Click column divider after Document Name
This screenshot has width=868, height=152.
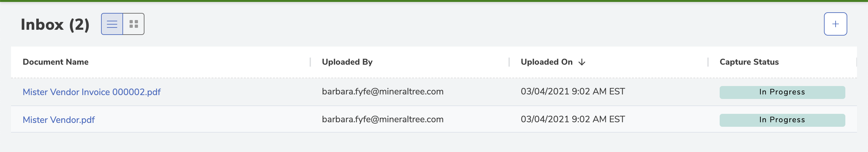point(310,62)
